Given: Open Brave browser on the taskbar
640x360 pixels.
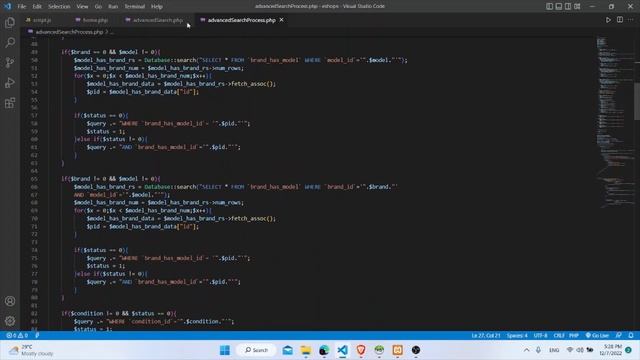Looking at the screenshot, I should (x=361, y=350).
